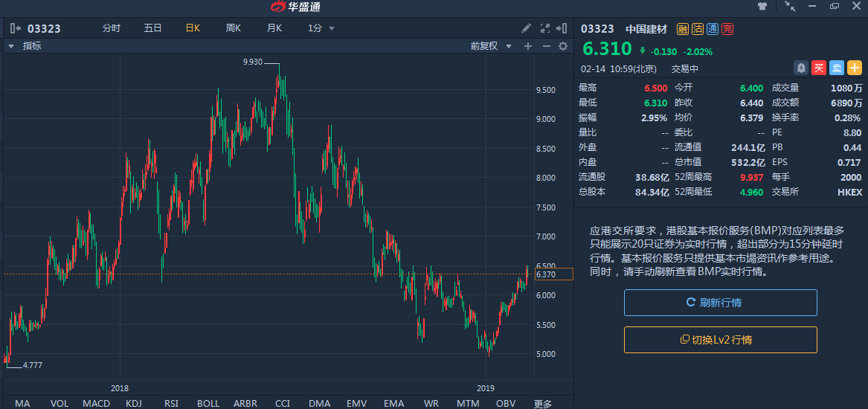Open chart settings gear
Screen dimensions: 868x409
coord(563,47)
